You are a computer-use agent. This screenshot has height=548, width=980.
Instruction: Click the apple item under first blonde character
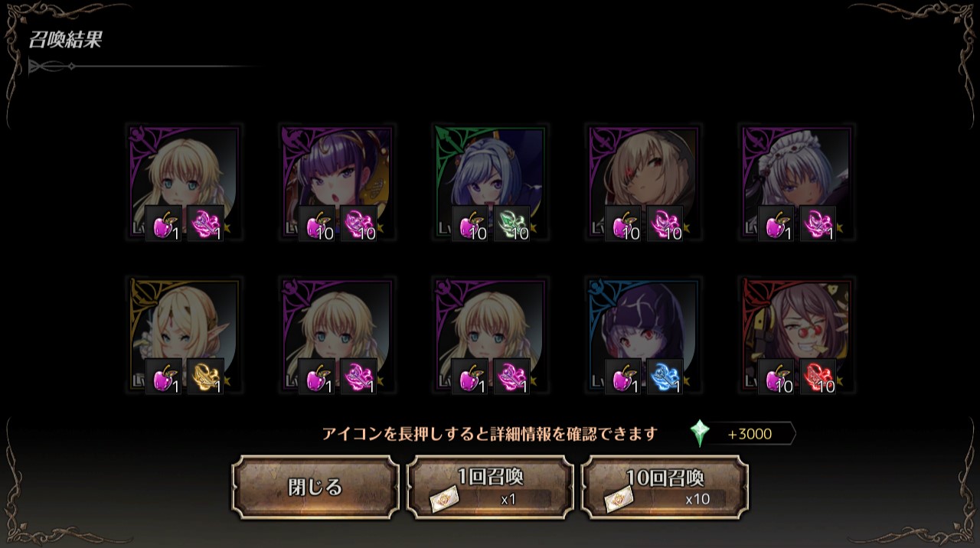click(164, 223)
